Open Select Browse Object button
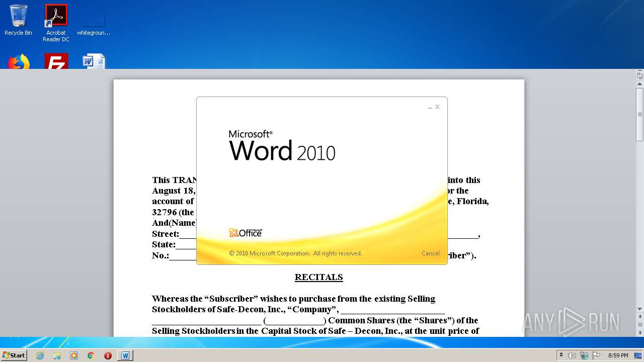This screenshot has width=644, height=362. coord(640,325)
